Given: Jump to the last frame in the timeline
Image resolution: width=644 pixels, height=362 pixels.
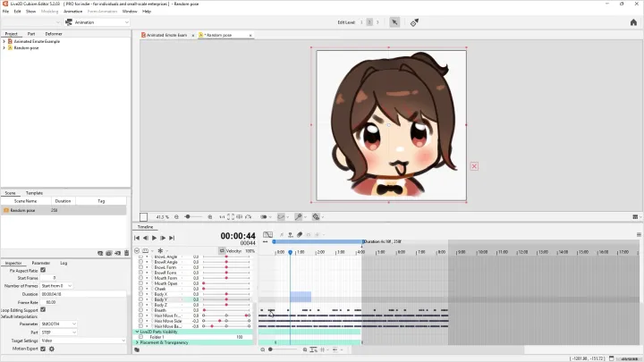Looking at the screenshot, I should (x=172, y=238).
